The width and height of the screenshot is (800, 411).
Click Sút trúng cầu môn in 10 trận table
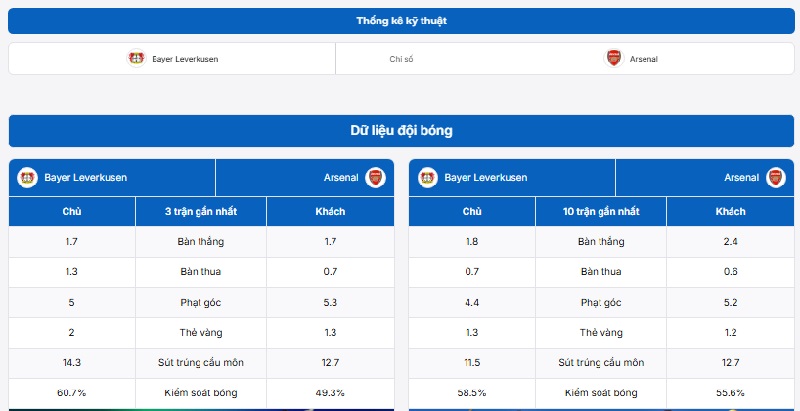pos(601,363)
